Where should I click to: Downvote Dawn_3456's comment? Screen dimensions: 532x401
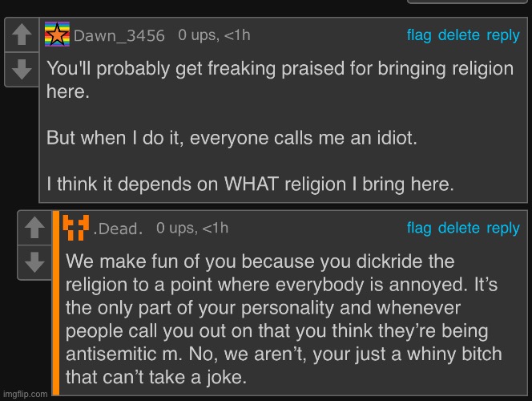(22, 69)
